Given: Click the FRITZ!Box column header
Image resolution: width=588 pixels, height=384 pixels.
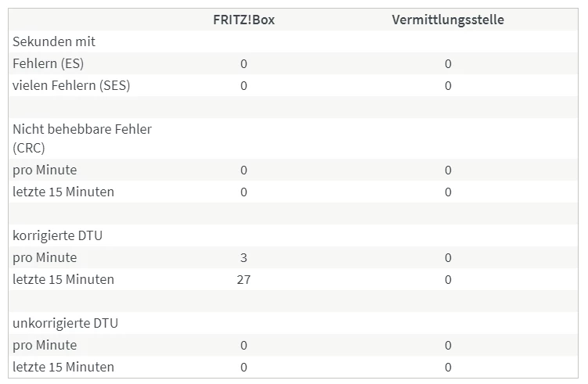Looking at the screenshot, I should 243,20.
